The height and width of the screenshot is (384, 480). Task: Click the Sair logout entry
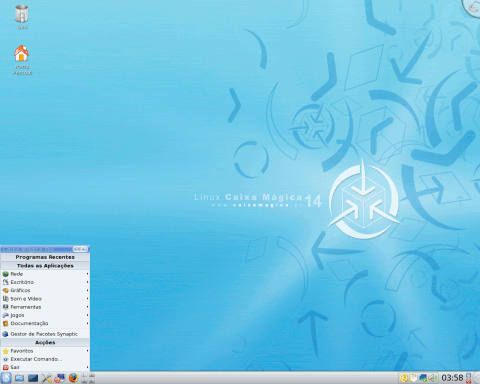point(45,367)
